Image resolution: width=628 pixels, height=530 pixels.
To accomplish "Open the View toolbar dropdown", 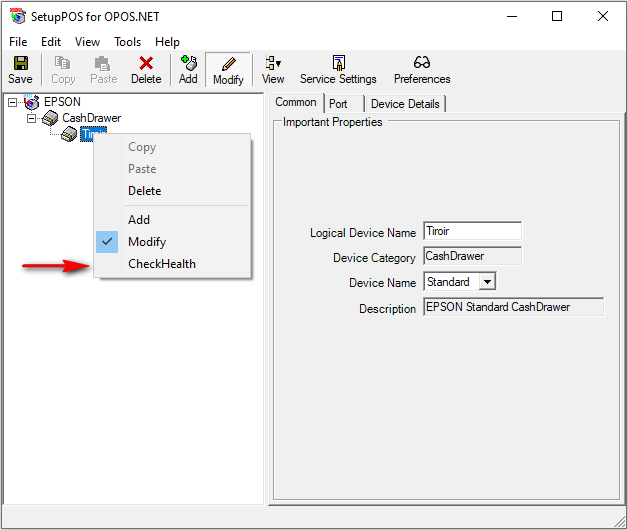I will coord(273,69).
